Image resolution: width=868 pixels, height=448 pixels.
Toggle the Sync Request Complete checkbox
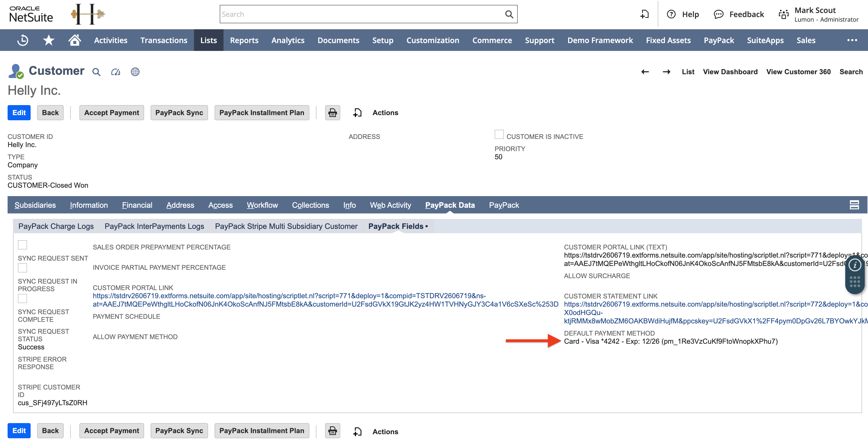(22, 298)
